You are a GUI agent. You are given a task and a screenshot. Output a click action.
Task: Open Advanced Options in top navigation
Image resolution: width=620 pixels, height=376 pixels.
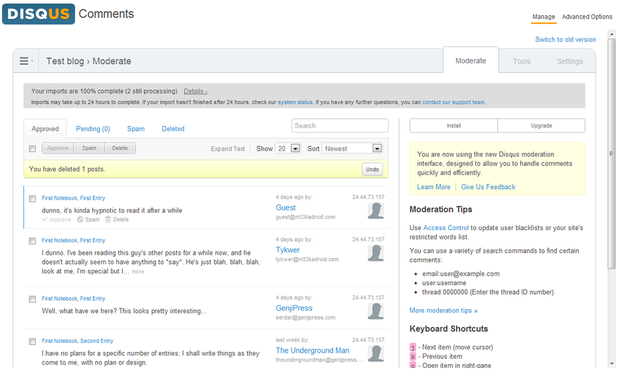click(x=587, y=17)
